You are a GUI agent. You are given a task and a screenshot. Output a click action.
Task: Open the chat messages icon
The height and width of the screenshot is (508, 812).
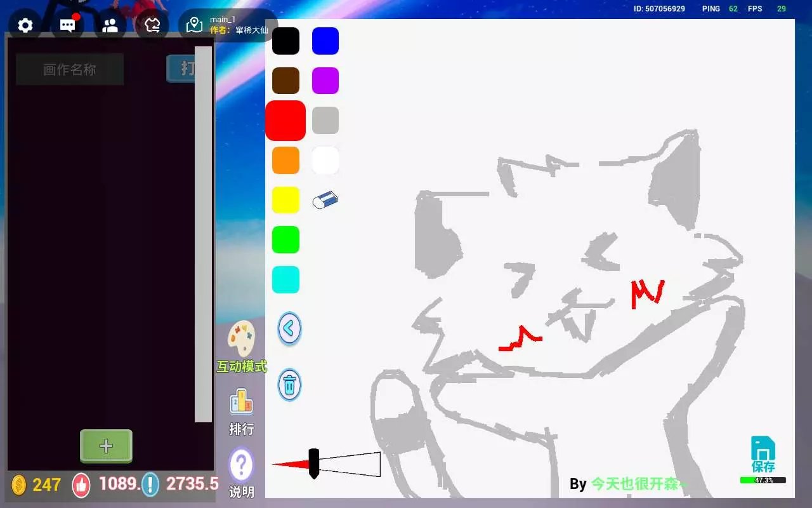[x=67, y=25]
